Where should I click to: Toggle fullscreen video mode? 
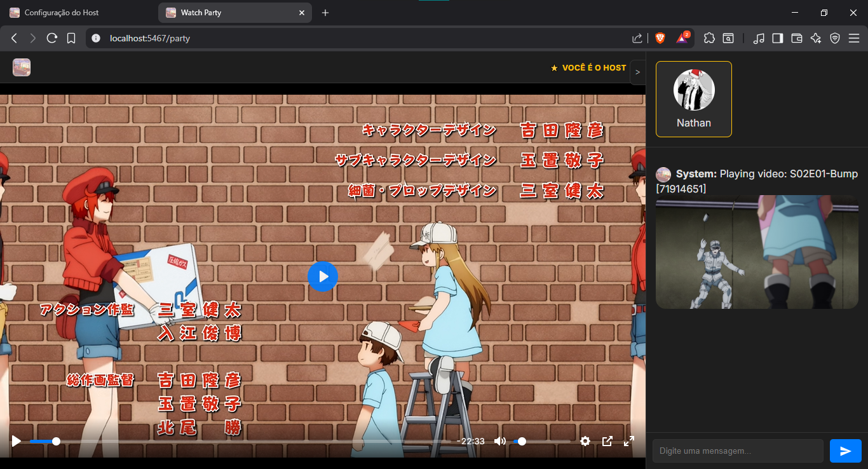628,441
